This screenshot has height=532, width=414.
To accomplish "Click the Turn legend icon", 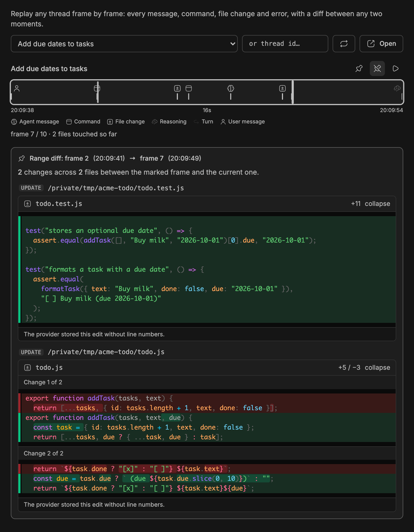I will click(196, 122).
